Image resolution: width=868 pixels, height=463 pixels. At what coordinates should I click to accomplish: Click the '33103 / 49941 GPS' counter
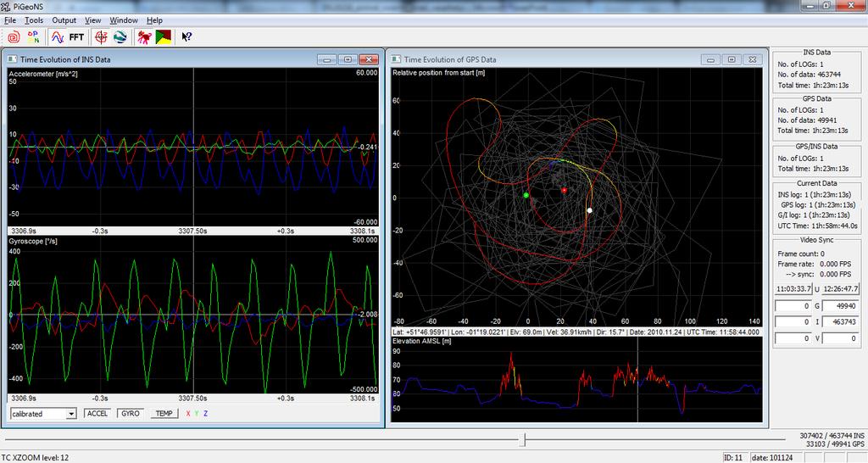[x=835, y=444]
